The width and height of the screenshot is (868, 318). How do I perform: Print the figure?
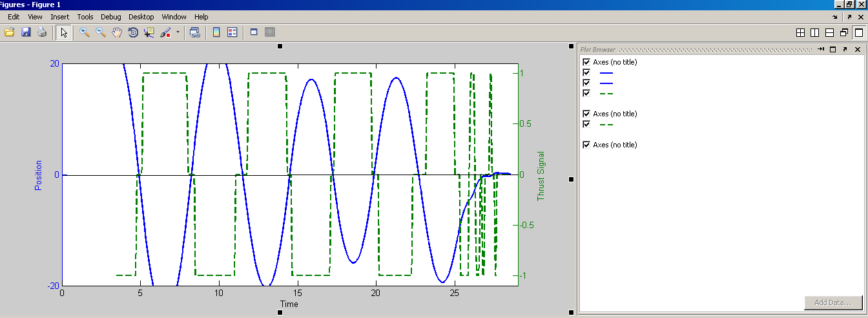coord(42,32)
